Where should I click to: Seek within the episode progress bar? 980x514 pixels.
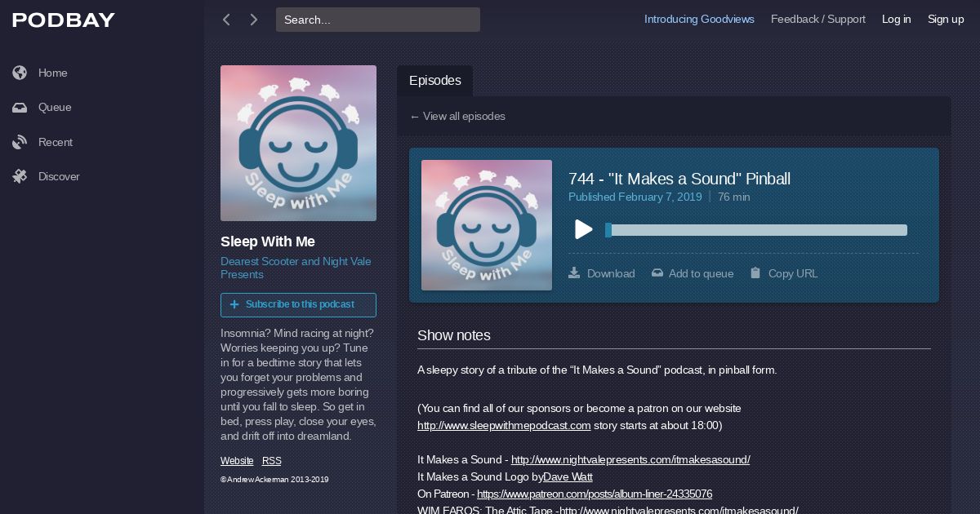(x=756, y=230)
